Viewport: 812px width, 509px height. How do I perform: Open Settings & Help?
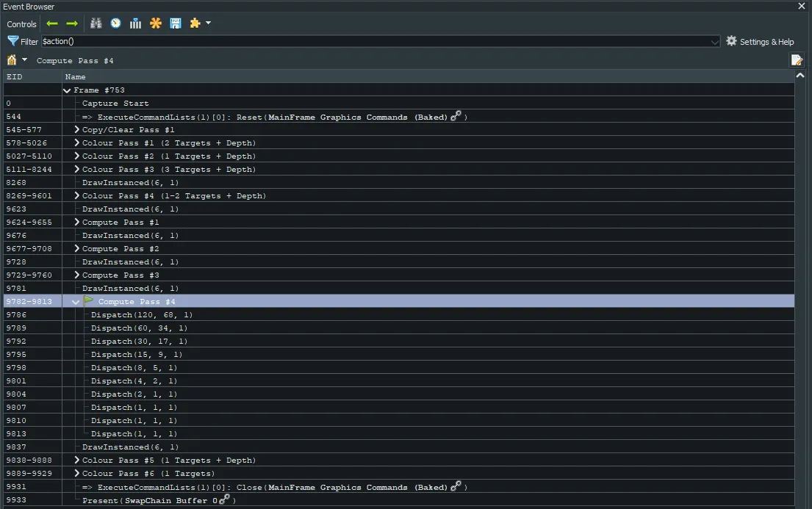[761, 41]
